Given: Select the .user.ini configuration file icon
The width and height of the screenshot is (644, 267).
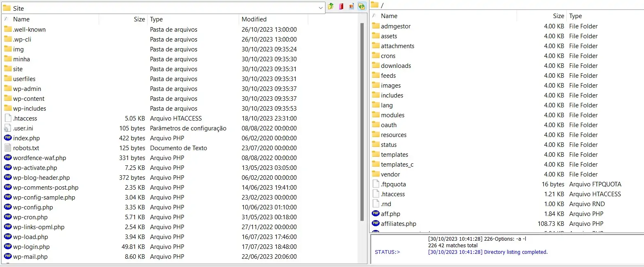Looking at the screenshot, I should tap(8, 128).
